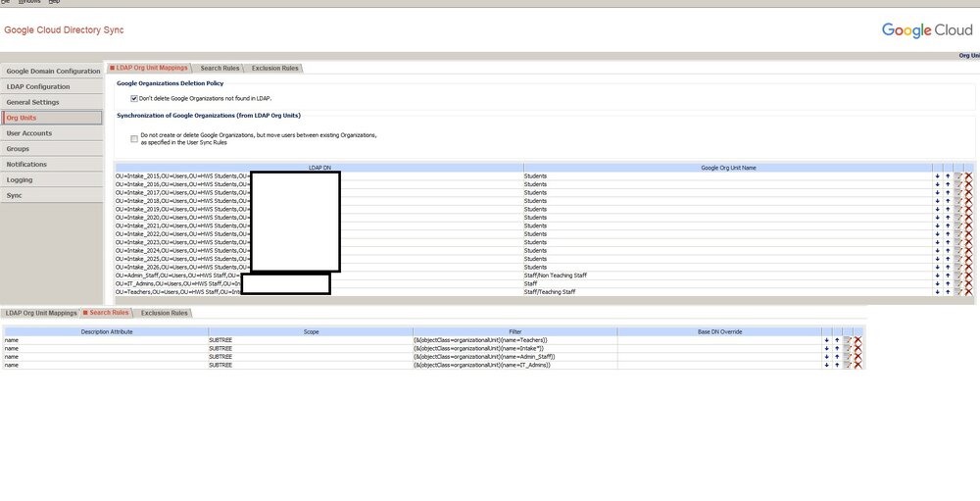980x501 pixels.
Task: Edit the Teachers LDAP DN mapping
Action: point(958,292)
